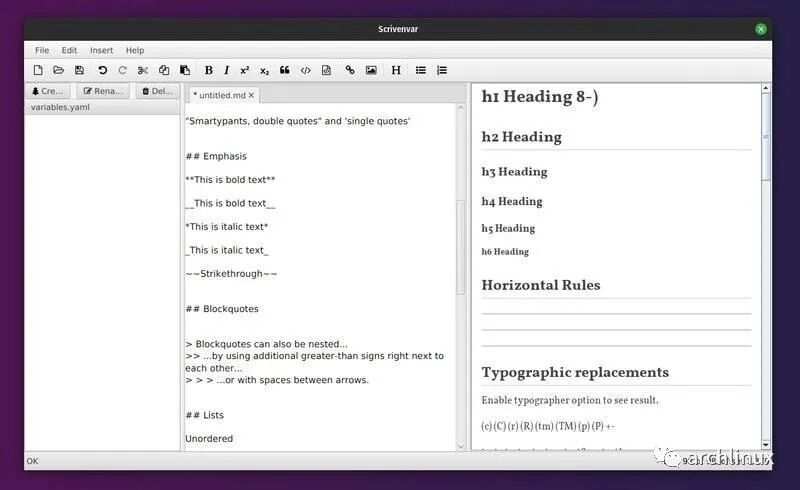800x490 pixels.
Task: Save the document with the floppy icon
Action: click(79, 70)
